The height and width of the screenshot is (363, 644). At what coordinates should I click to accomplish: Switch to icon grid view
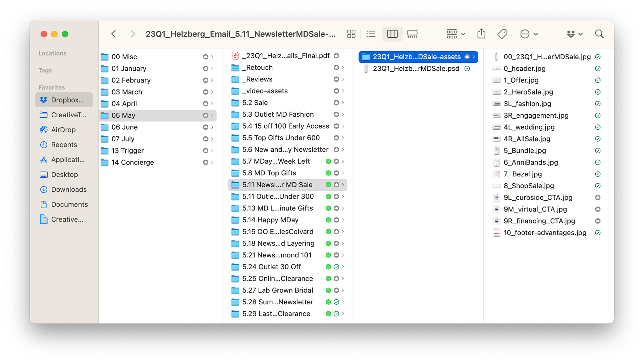[351, 34]
